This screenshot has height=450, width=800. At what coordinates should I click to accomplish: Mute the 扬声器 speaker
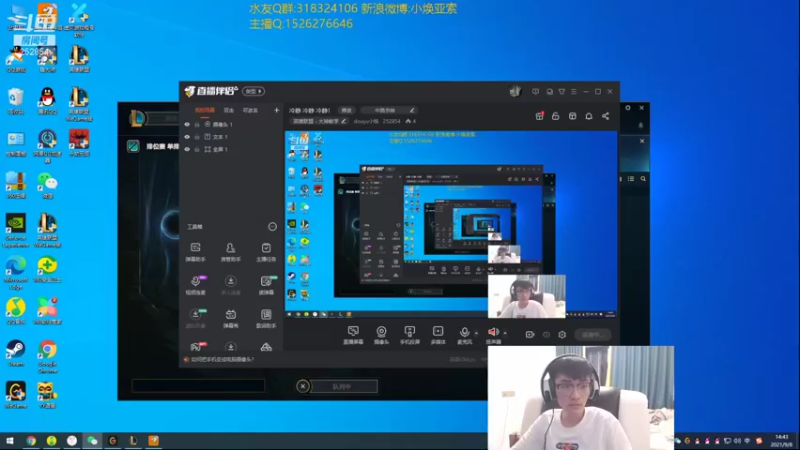coord(493,335)
